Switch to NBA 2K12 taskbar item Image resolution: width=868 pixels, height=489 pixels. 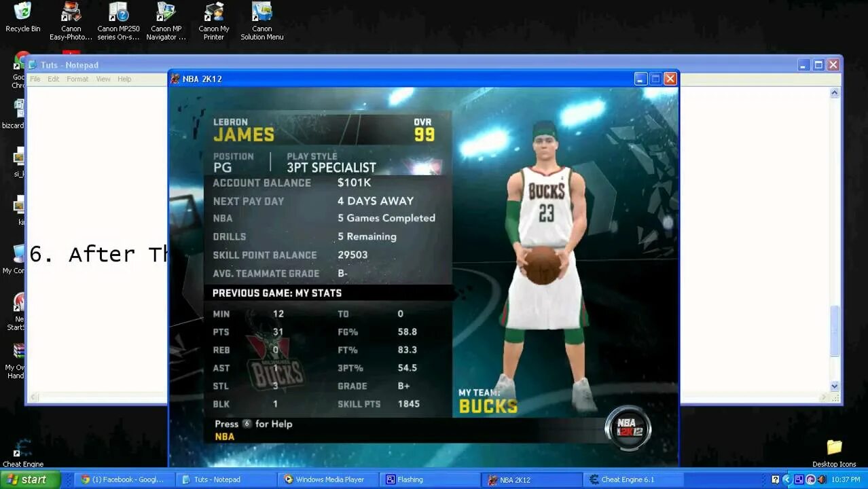click(x=531, y=479)
